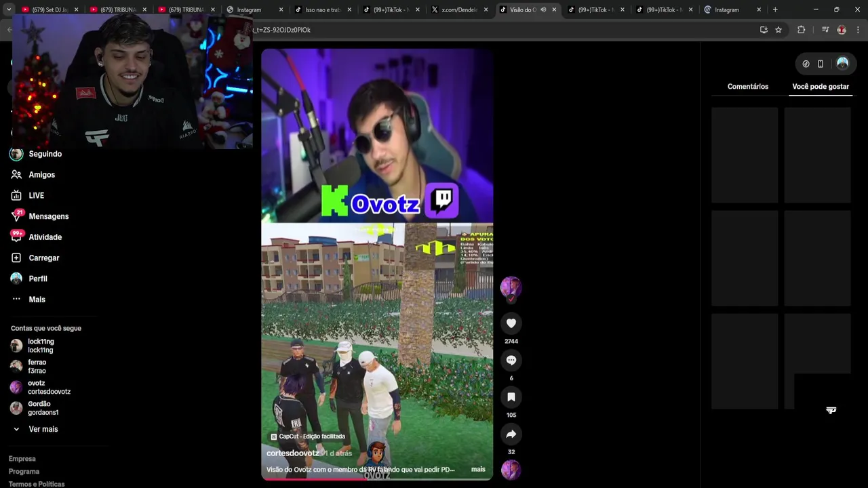Screen dimensions: 868x488
Task: Open the Chrome media control icon
Action: point(825,30)
